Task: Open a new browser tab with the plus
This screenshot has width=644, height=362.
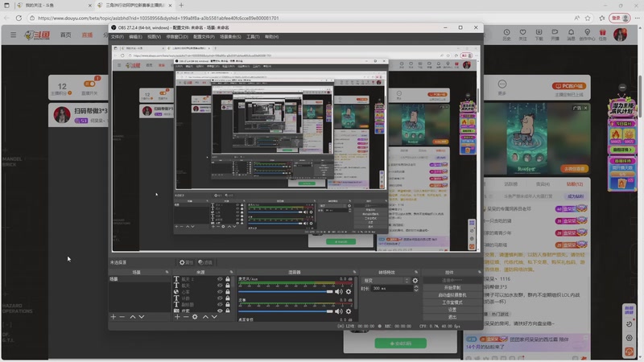Action: (181, 6)
